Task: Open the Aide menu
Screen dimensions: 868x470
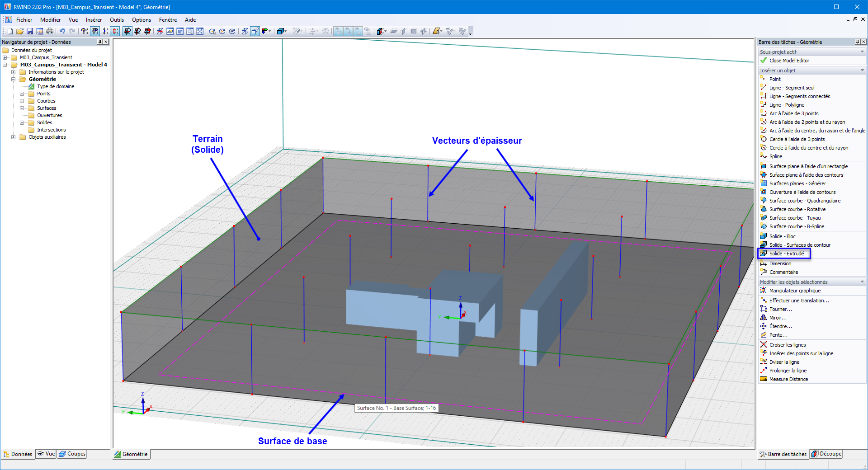Action: [190, 20]
